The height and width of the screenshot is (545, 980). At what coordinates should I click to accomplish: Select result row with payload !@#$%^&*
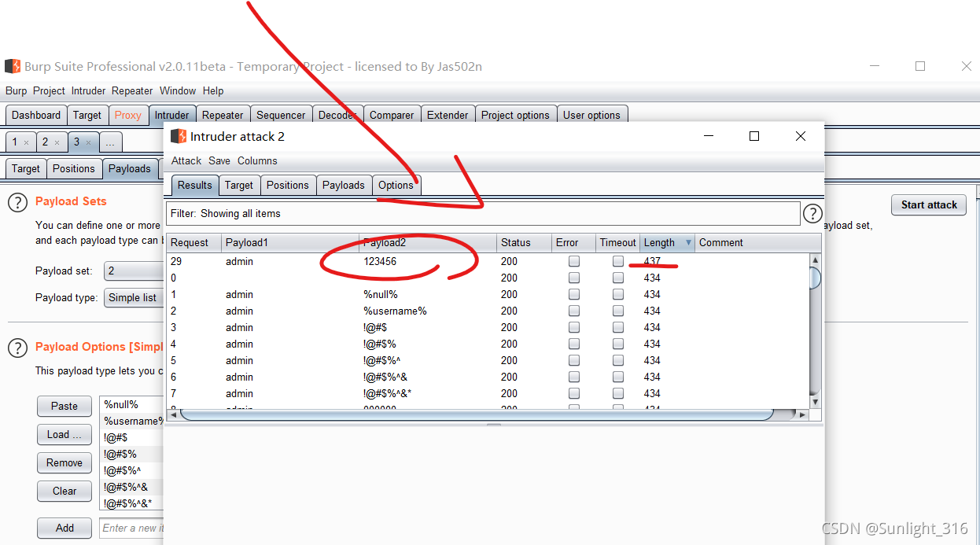tap(488, 393)
